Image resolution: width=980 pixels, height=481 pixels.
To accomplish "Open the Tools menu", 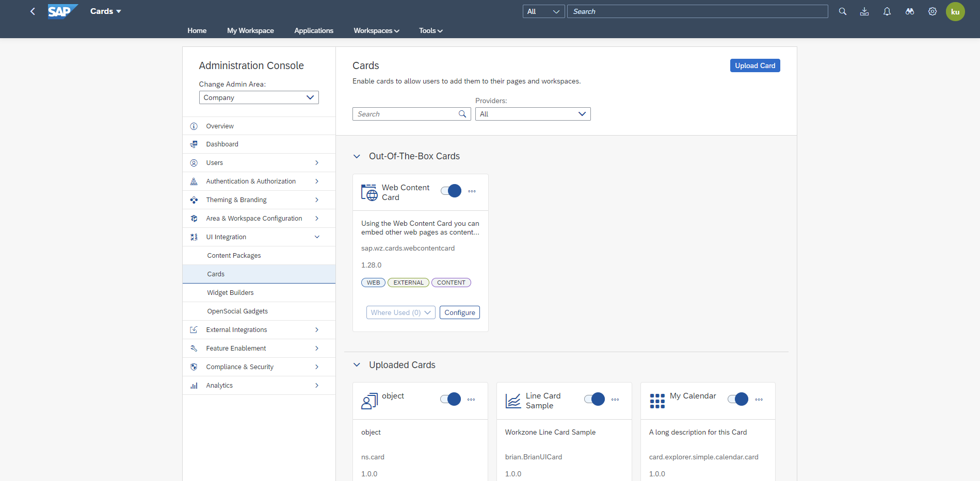I will (x=431, y=30).
